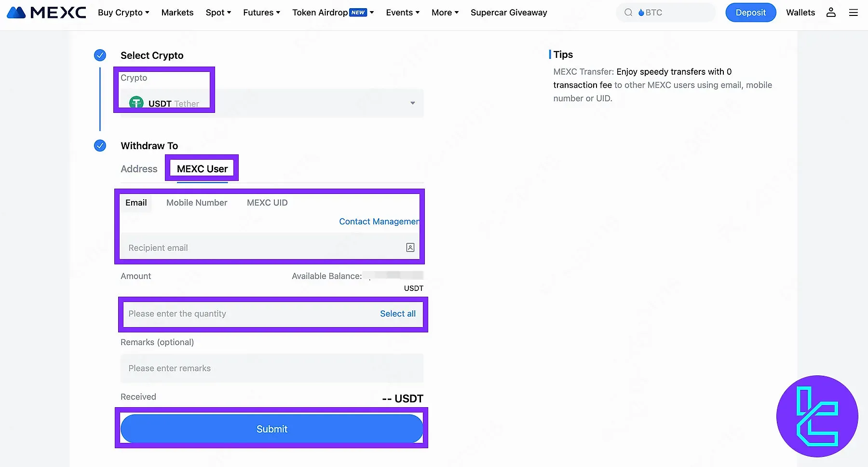This screenshot has width=868, height=467.
Task: Click the Select Crypto step checkmark
Action: pos(100,55)
